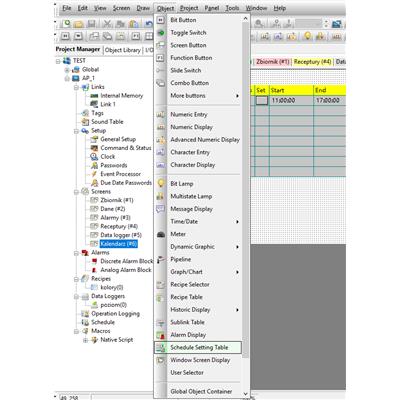This screenshot has width=400, height=400.
Task: Click the Start column header
Action: click(x=291, y=90)
